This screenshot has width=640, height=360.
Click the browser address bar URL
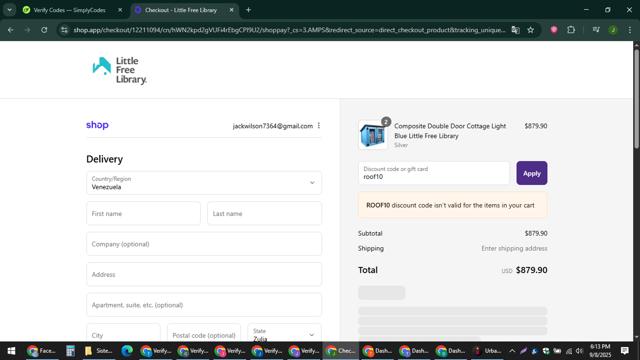click(289, 30)
